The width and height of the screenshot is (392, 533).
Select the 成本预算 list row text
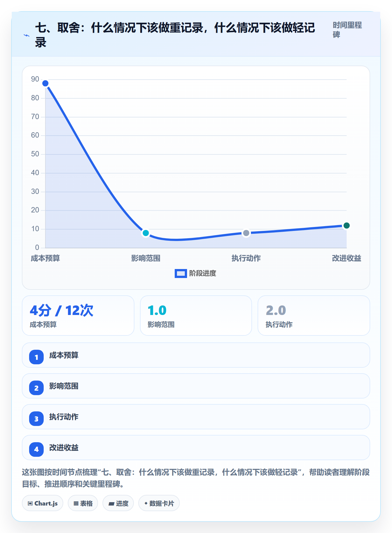click(64, 355)
